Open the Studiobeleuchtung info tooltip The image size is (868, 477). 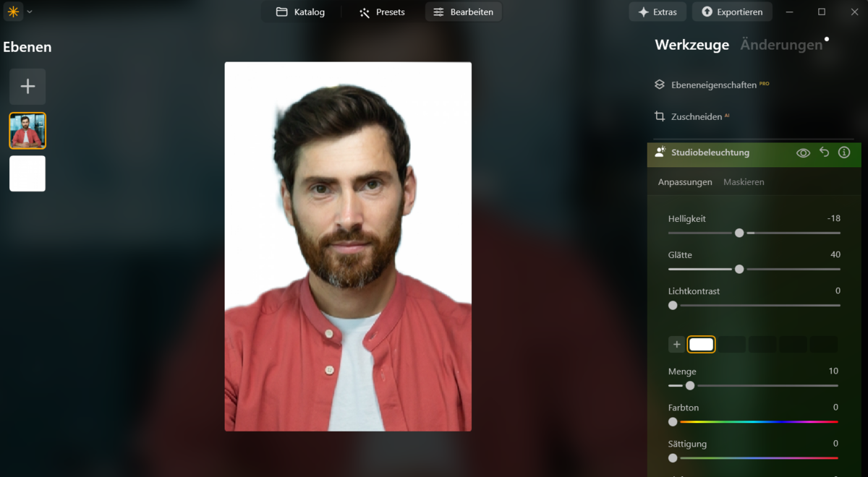click(843, 153)
